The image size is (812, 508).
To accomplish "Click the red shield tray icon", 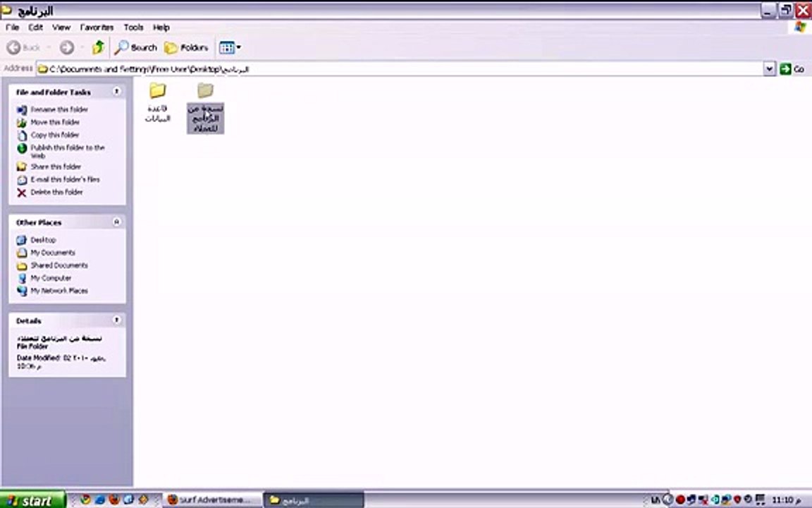I will 737,500.
